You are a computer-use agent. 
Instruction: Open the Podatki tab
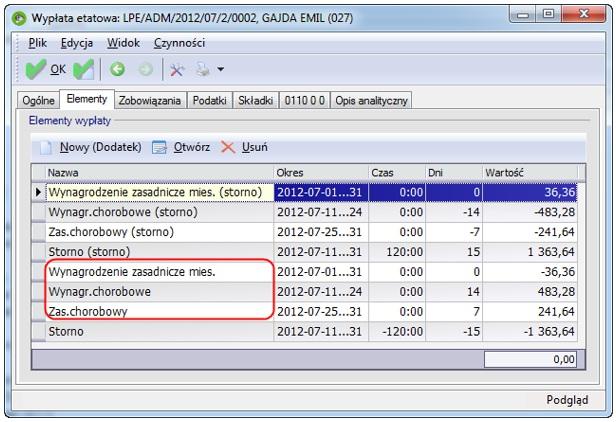209,101
